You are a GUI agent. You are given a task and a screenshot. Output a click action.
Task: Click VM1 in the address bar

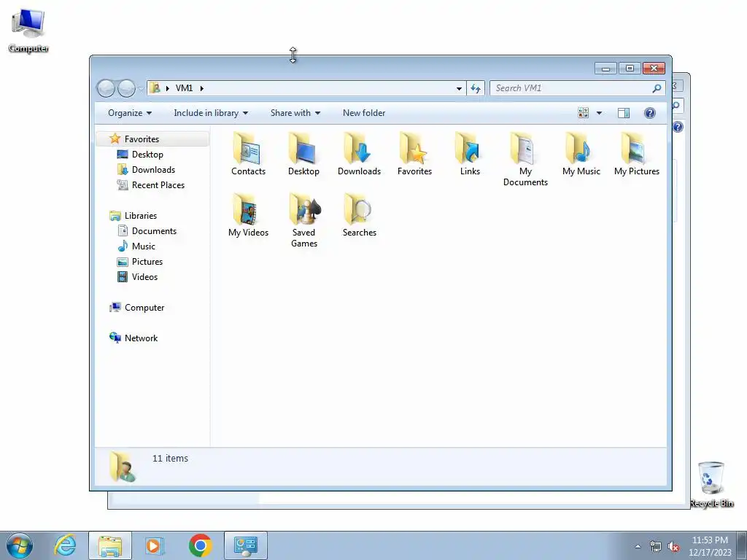(x=184, y=88)
